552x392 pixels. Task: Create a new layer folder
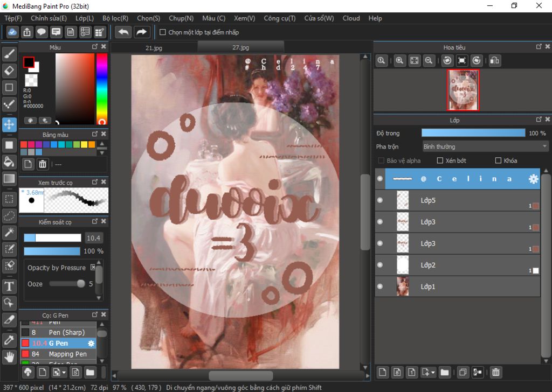[445, 372]
